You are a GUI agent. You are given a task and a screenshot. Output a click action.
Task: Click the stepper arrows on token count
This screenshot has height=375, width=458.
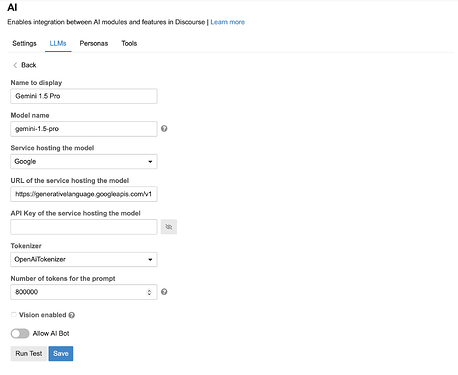coord(149,292)
